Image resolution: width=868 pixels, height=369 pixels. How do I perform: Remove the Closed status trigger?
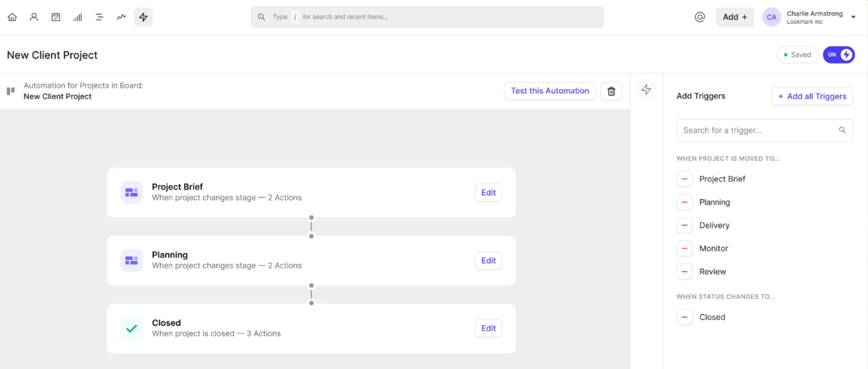pos(684,317)
